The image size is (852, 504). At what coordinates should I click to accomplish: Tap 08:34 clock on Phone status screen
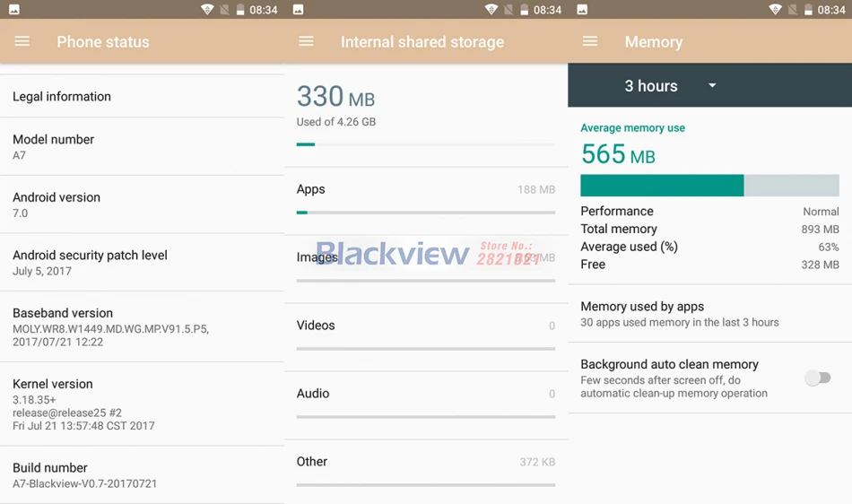(264, 10)
